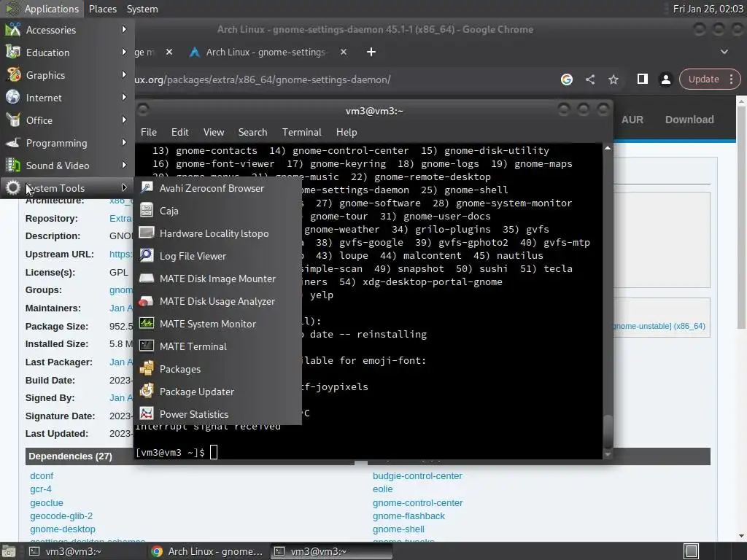Viewport: 747px width, 560px height.
Task: Open Chrome profile avatar icon
Action: coord(665,79)
